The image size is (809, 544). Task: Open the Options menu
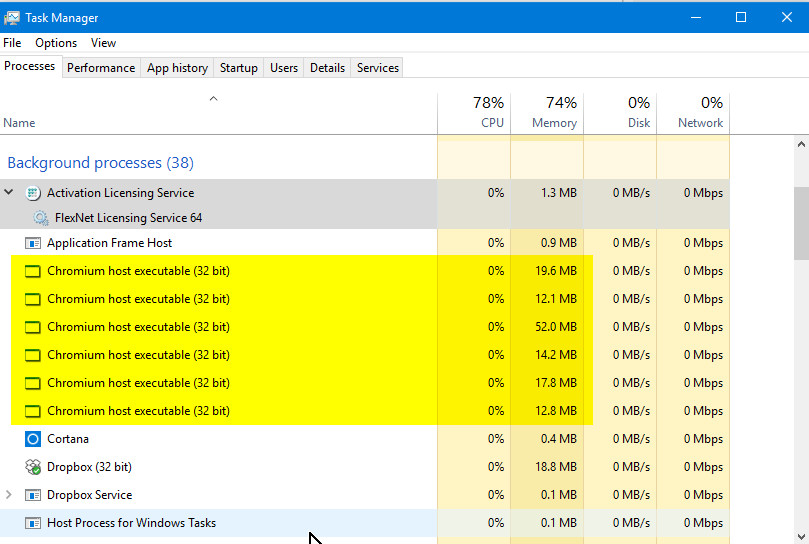coord(56,43)
